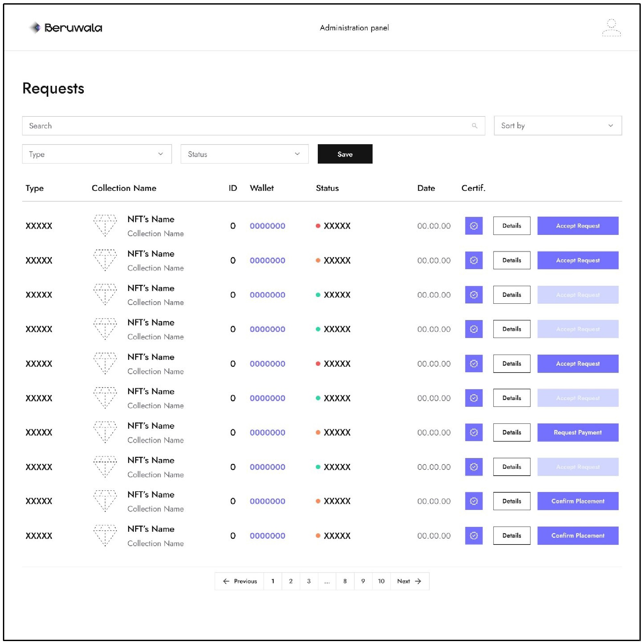Click the Date column header
This screenshot has height=644, width=644.
pos(426,188)
